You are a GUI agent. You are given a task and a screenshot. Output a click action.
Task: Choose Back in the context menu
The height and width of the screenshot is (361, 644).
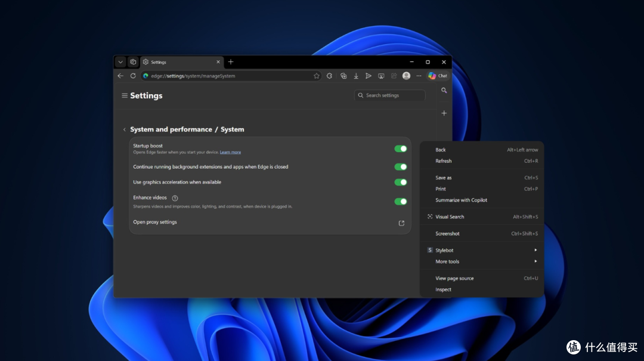pyautogui.click(x=482, y=150)
